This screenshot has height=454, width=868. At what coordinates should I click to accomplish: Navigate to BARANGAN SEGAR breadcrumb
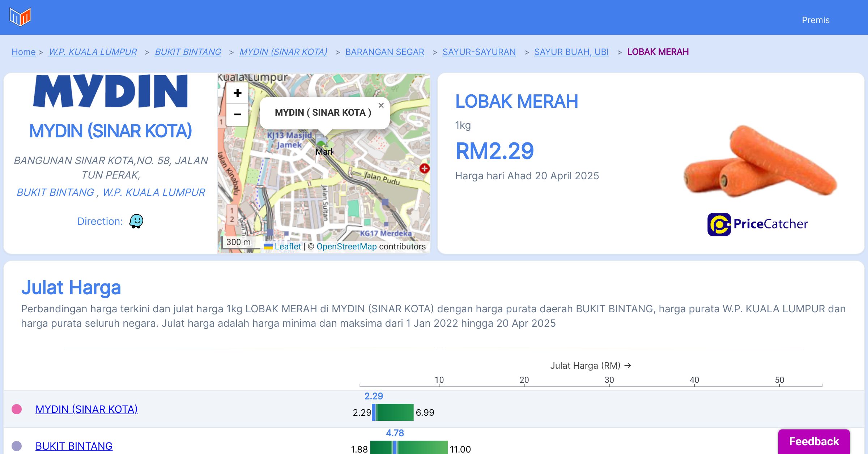tap(384, 52)
